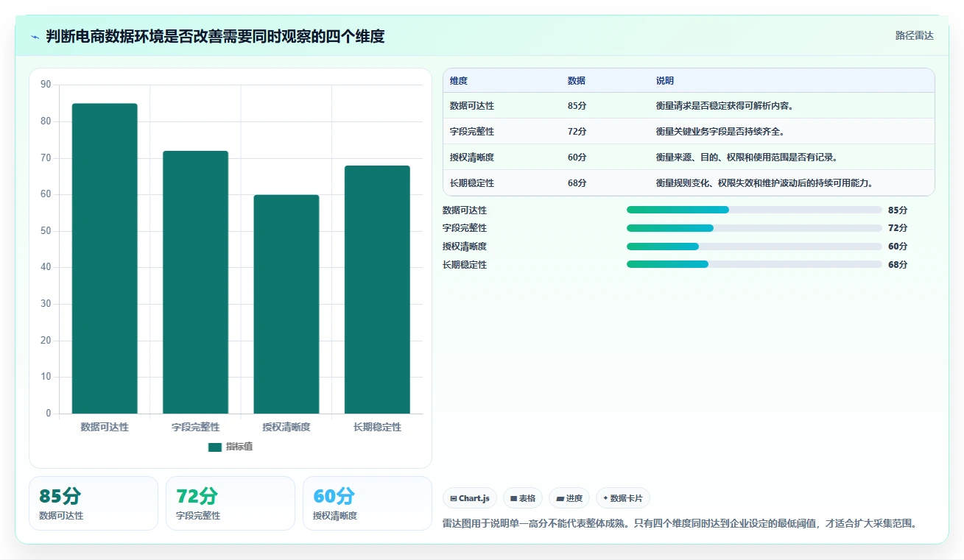Select the 进度 tag chip
This screenshot has height=560, width=964.
569,498
